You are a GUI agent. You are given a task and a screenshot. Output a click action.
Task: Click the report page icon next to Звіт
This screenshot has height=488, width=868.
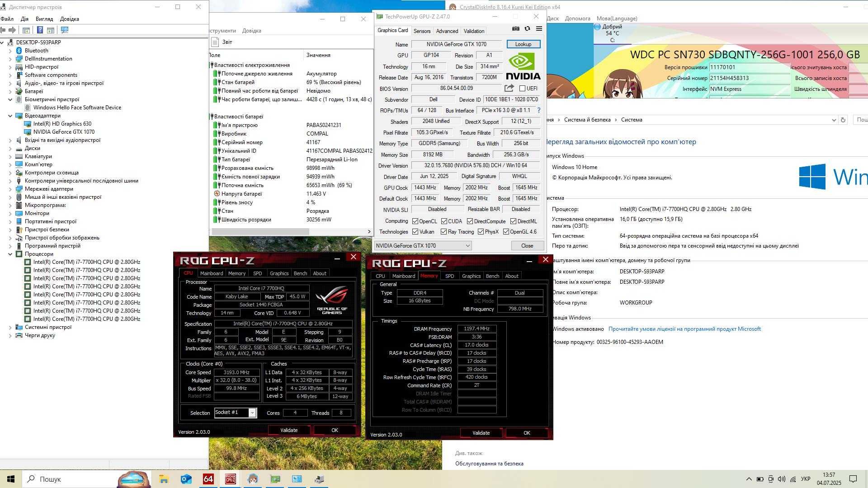216,42
